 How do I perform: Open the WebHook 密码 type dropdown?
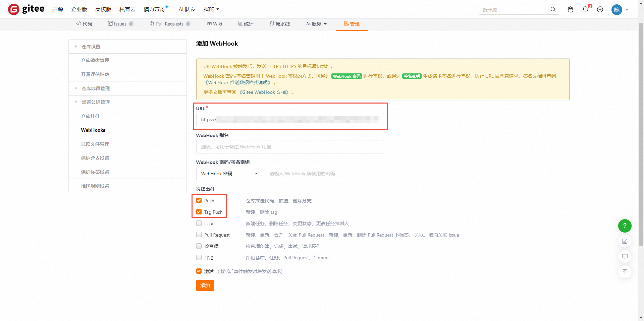[229, 174]
